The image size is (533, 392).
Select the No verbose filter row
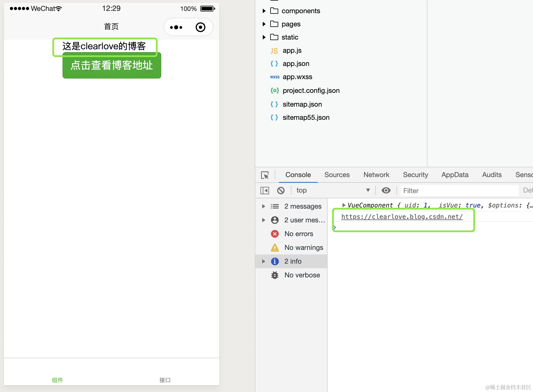point(291,275)
